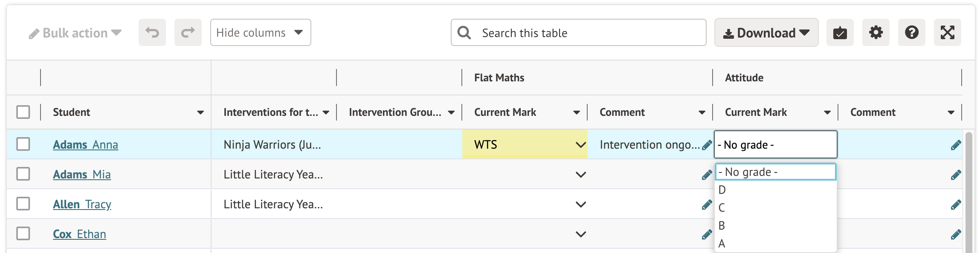Expand the Download dropdown button

[766, 32]
